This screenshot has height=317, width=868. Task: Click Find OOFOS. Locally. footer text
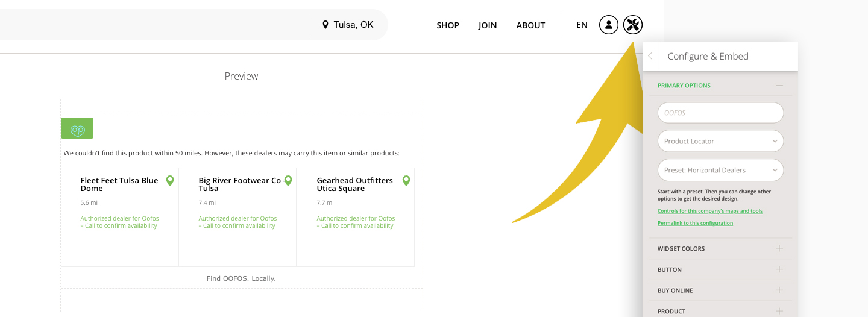coord(241,278)
